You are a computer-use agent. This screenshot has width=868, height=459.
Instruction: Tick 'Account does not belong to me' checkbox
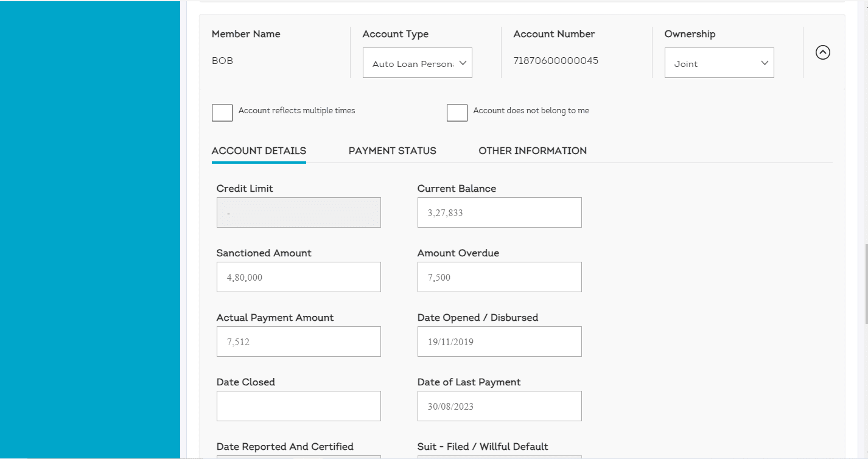tap(457, 113)
